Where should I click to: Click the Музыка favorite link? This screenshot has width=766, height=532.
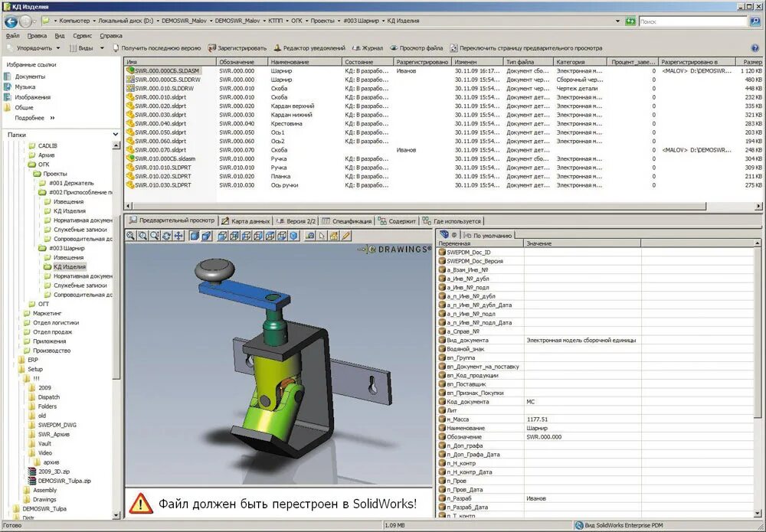pyautogui.click(x=25, y=86)
